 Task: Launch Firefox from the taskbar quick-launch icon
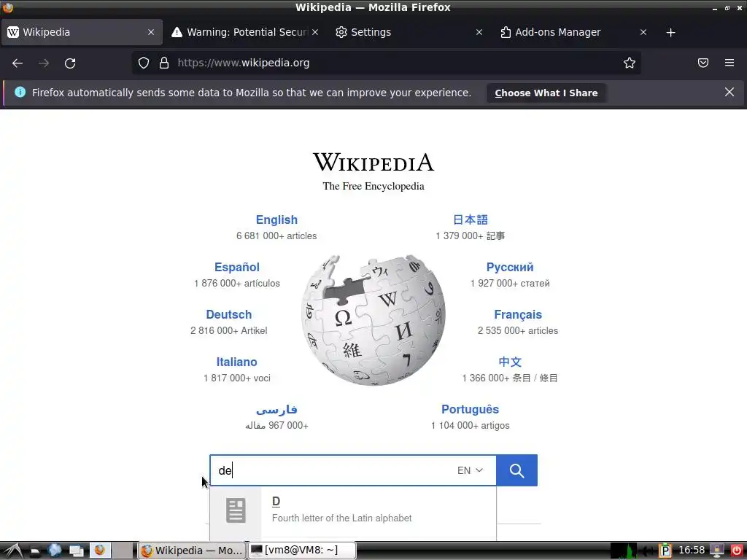pyautogui.click(x=99, y=551)
